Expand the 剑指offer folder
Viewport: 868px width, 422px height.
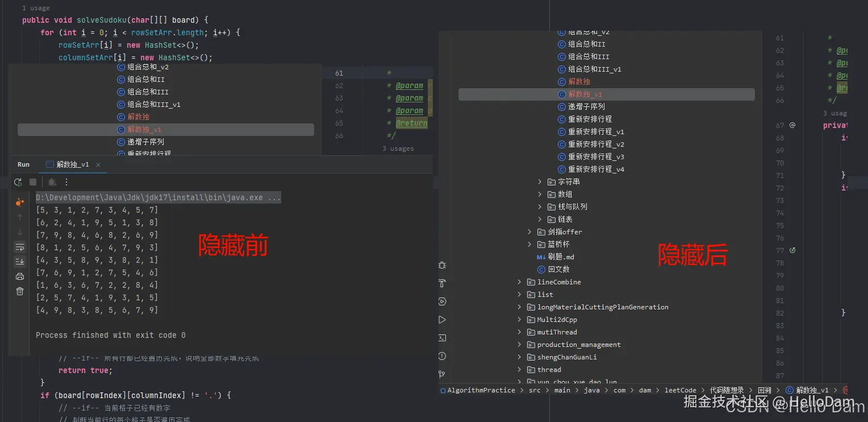coord(529,232)
